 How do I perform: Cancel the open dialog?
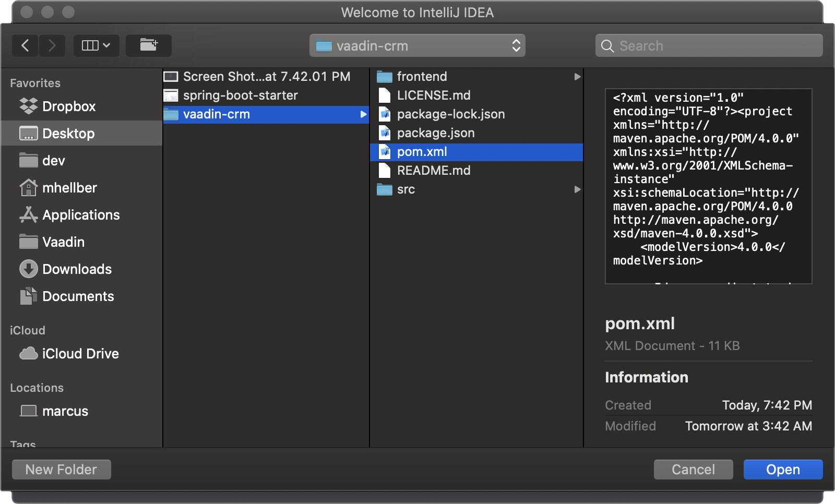coord(693,469)
